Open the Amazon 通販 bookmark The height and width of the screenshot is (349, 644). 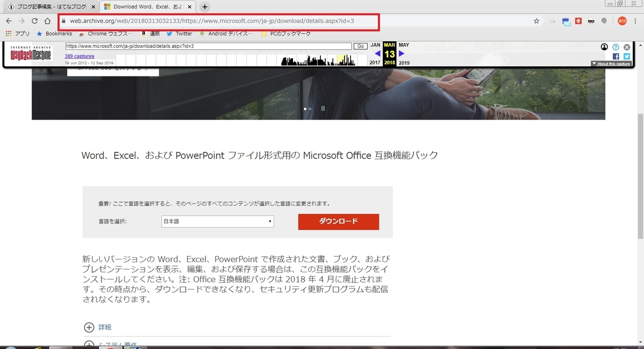[150, 33]
